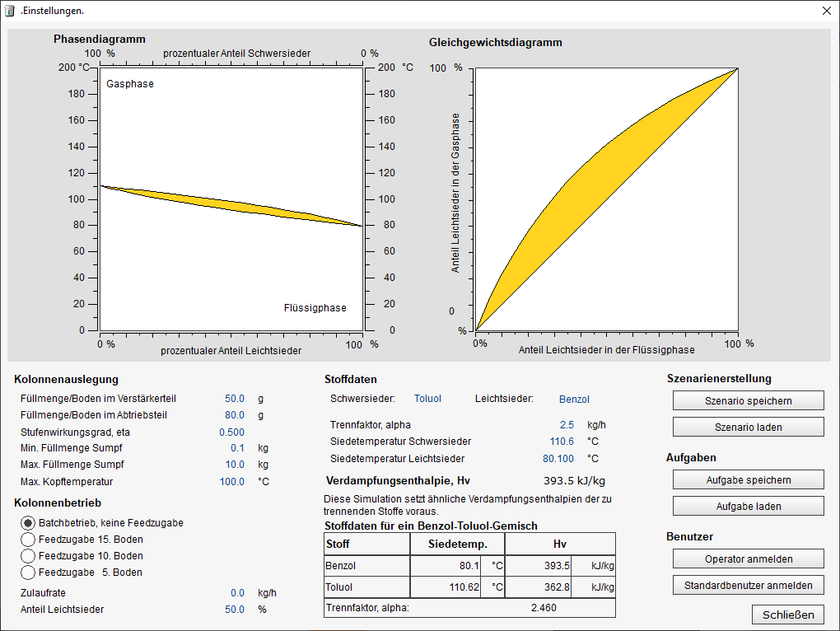The image size is (840, 631).
Task: Edit Füllmenge/Boden im Abtriebsteil value 80.0
Action: pyautogui.click(x=234, y=415)
